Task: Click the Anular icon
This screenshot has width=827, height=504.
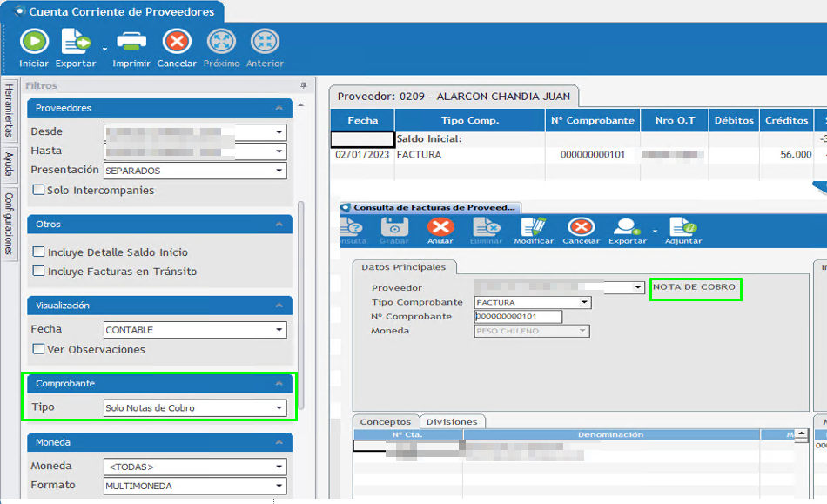Action: (440, 227)
